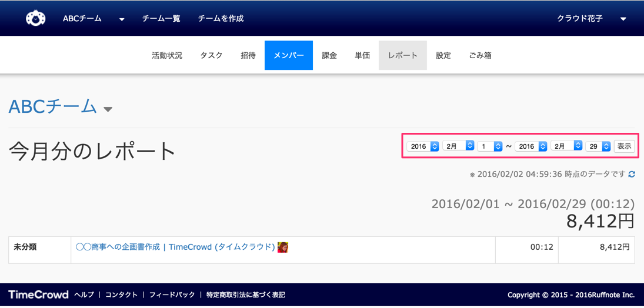
Task: Switch to the レポート tab
Action: click(402, 55)
